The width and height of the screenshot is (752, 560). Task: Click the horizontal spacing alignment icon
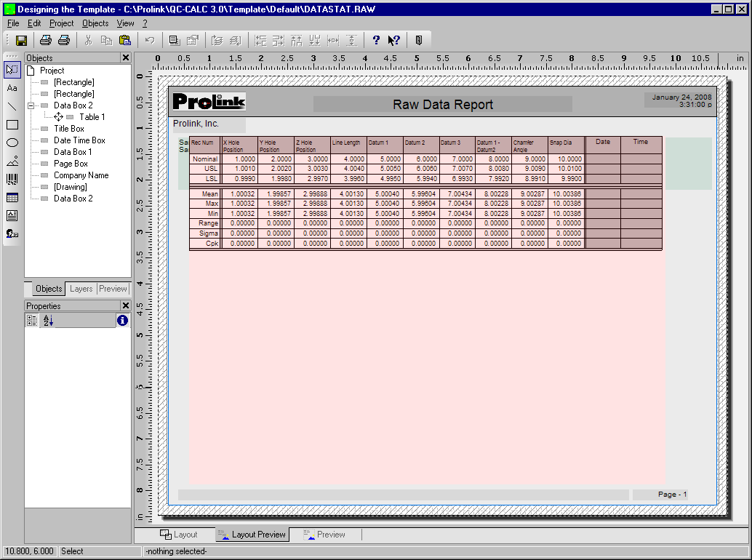click(x=333, y=41)
